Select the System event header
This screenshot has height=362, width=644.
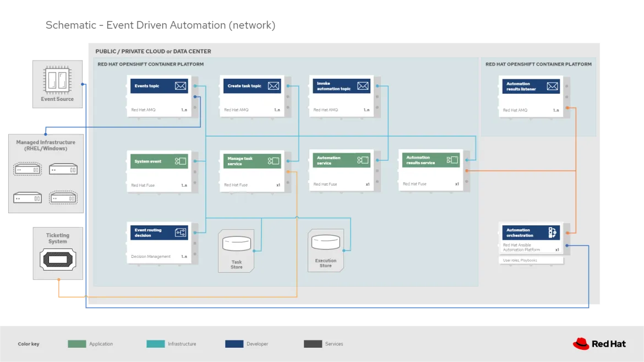(x=159, y=161)
